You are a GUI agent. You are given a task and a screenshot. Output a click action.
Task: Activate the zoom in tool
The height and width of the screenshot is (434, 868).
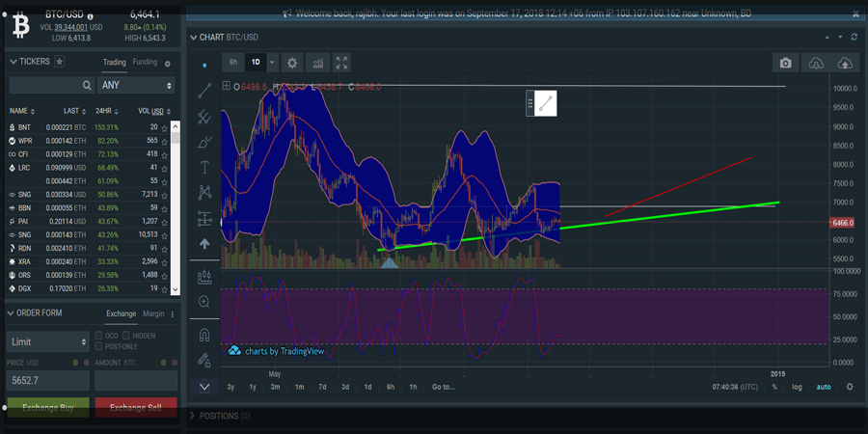pyautogui.click(x=204, y=302)
